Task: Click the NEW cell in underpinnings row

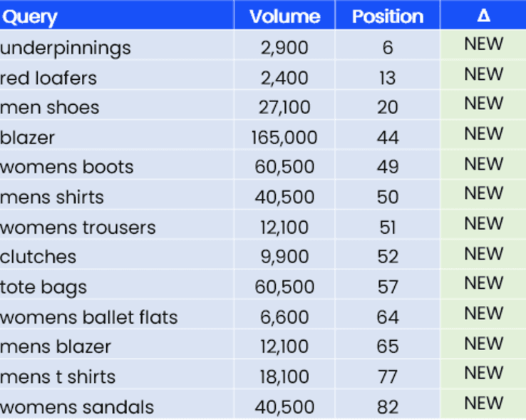Action: (x=483, y=44)
